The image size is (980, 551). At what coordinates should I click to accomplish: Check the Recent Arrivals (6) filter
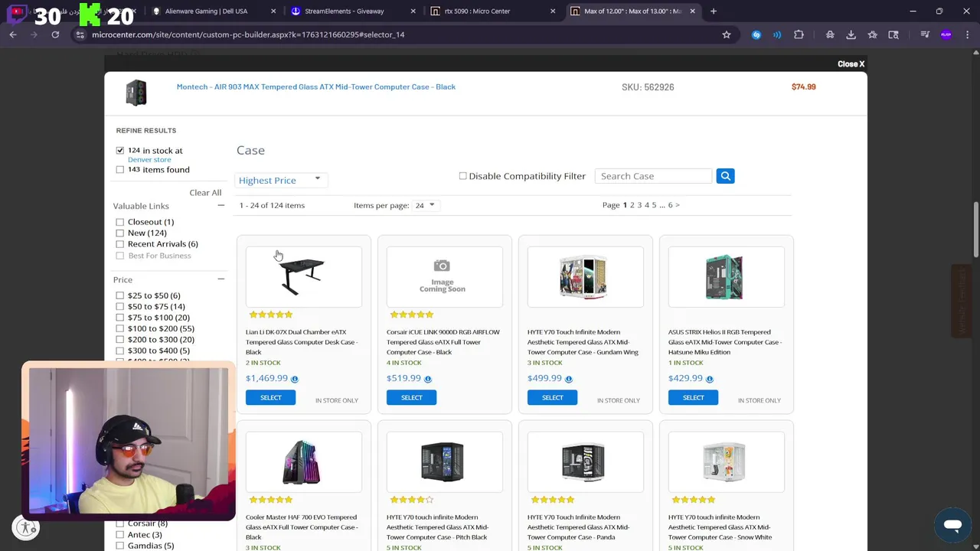click(119, 244)
